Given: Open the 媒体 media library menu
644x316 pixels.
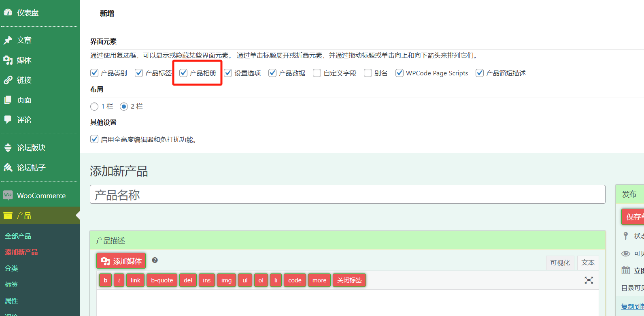Looking at the screenshot, I should click(x=24, y=60).
